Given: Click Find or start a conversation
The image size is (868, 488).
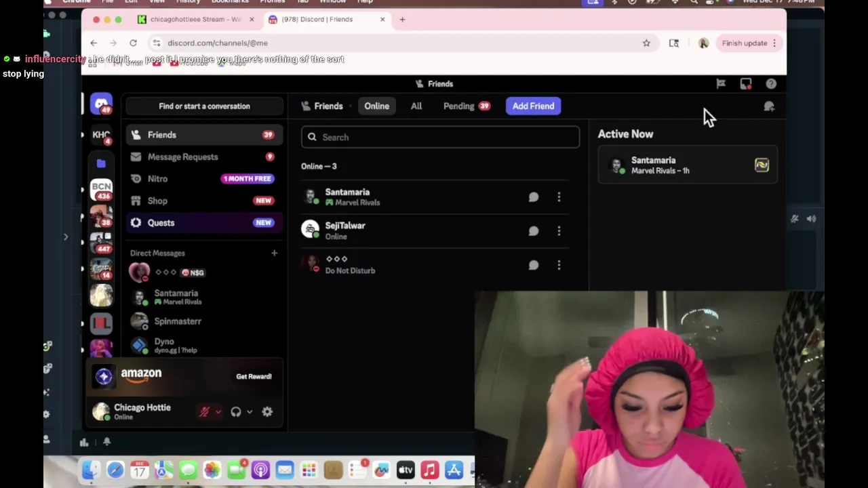Looking at the screenshot, I should coord(204,106).
